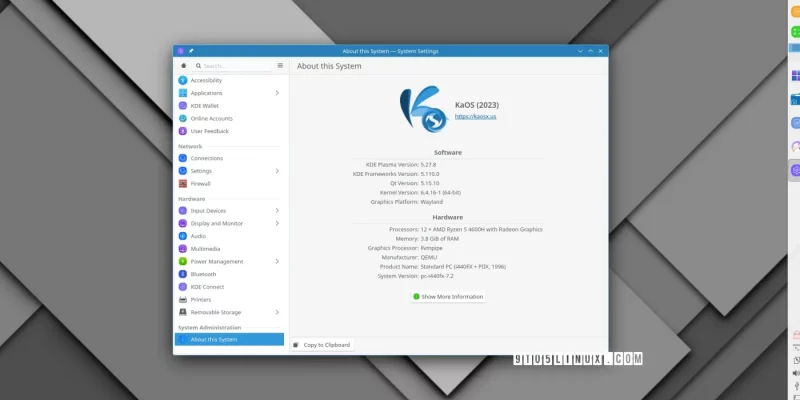Expand the Removable Storage chevron
The height and width of the screenshot is (400, 800).
coord(277,312)
